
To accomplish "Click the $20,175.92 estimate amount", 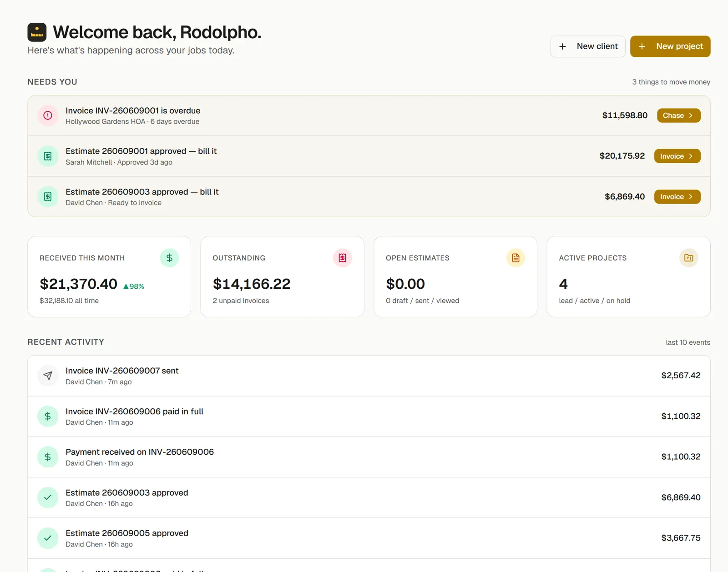I will 622,156.
